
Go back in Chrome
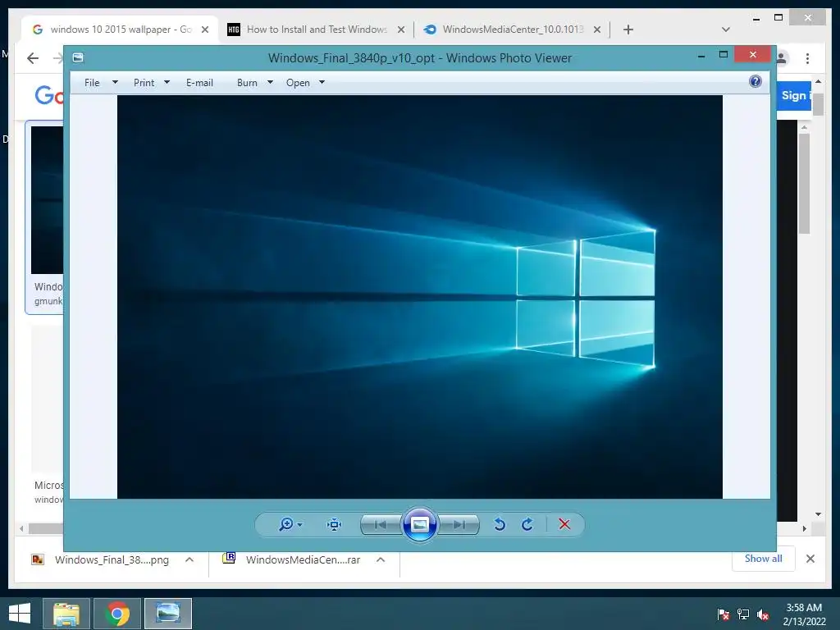tap(33, 58)
